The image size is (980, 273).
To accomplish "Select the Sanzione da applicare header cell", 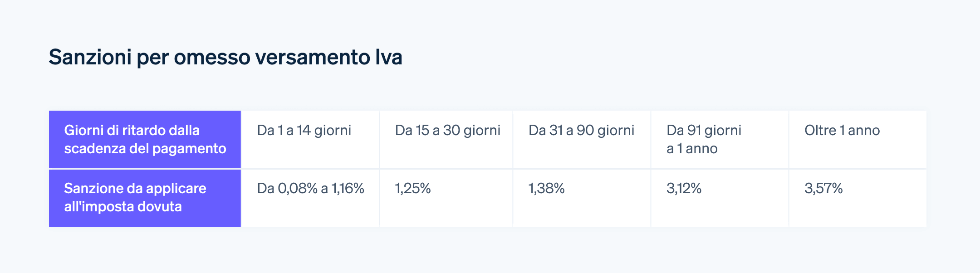I will (145, 198).
